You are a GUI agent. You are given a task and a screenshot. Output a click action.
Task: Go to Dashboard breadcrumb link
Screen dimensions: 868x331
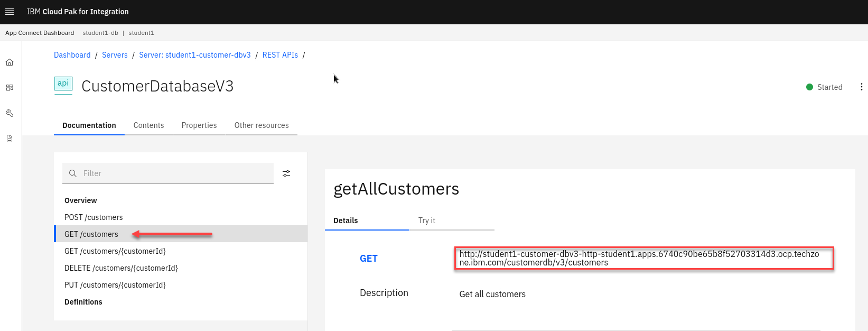(72, 55)
